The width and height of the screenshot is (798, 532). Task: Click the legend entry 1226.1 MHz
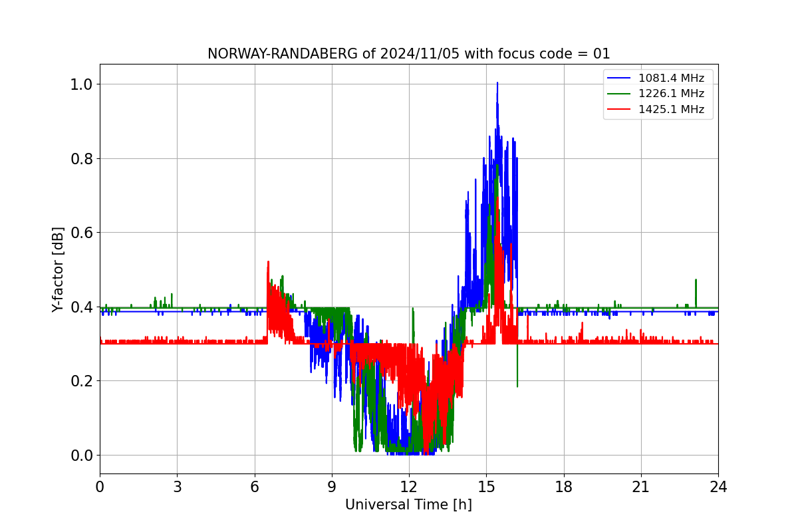coord(671,94)
